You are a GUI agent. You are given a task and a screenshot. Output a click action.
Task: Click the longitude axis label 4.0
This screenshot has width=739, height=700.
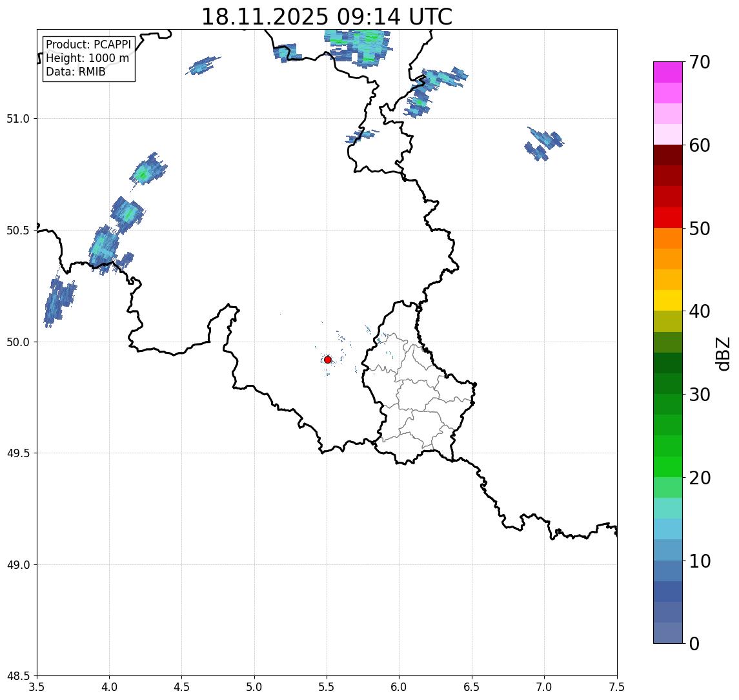(109, 687)
